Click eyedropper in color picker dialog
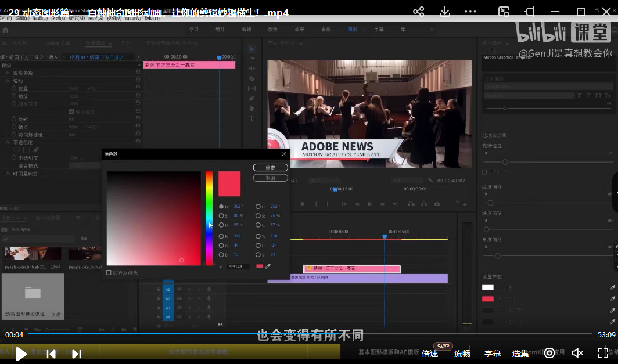The image size is (618, 364). (x=268, y=266)
